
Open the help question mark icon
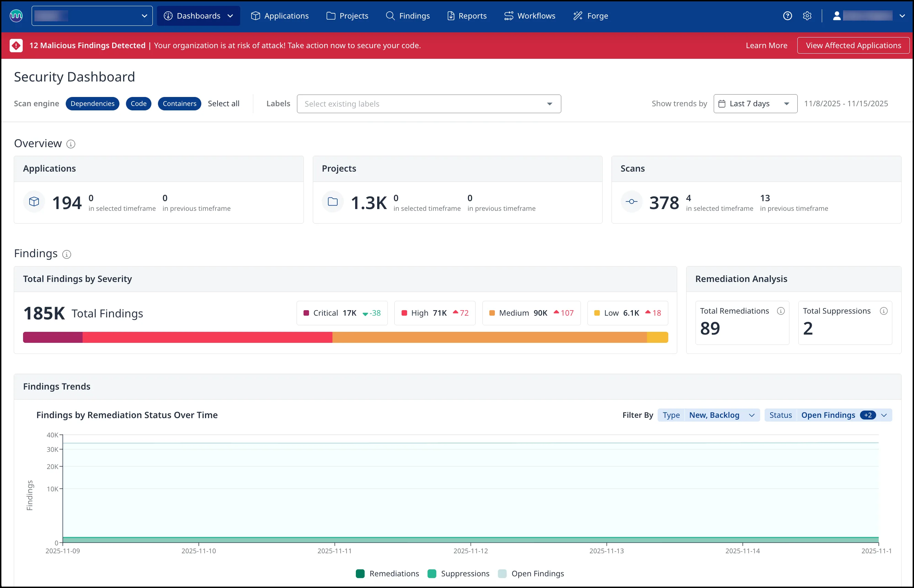tap(787, 16)
